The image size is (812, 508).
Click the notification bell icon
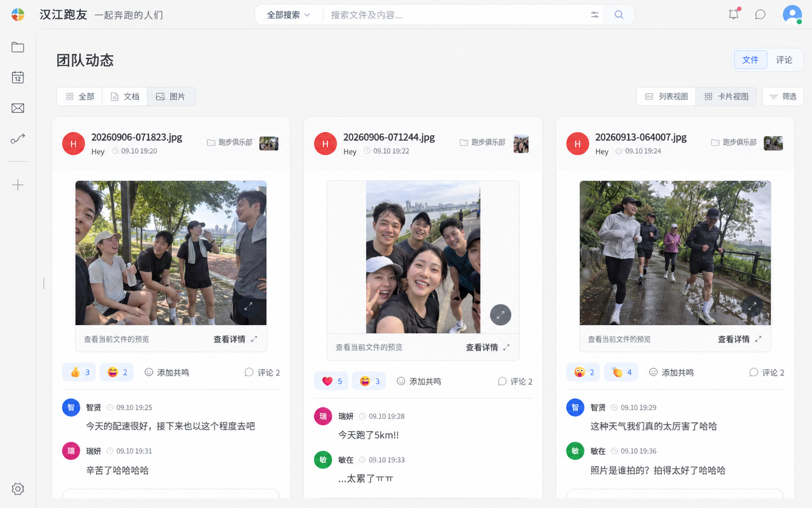(x=734, y=14)
